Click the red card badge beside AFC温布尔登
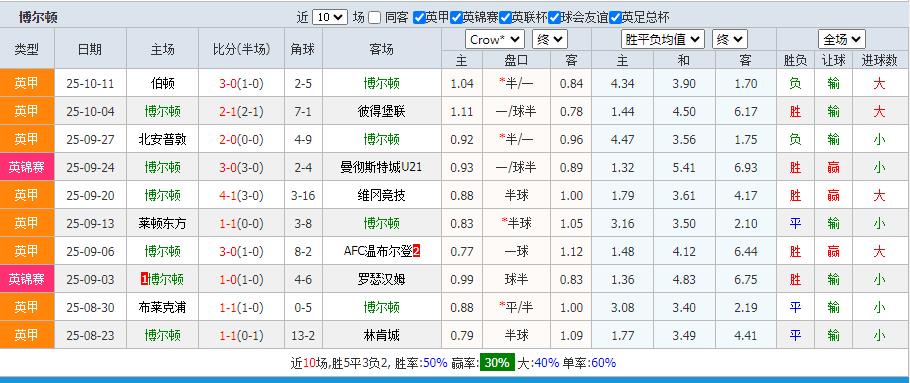Screen dimensions: 910x383 416,252
